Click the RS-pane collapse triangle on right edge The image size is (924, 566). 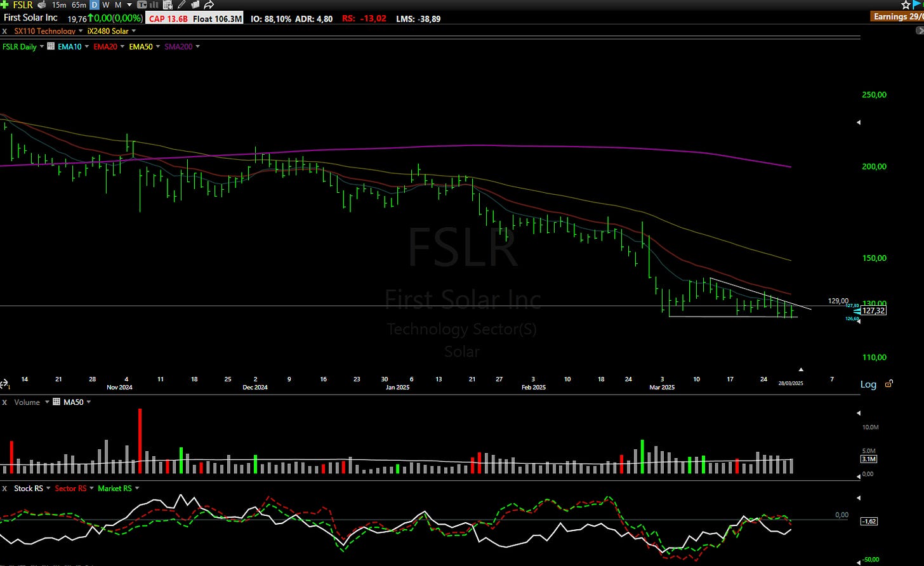[x=859, y=498]
